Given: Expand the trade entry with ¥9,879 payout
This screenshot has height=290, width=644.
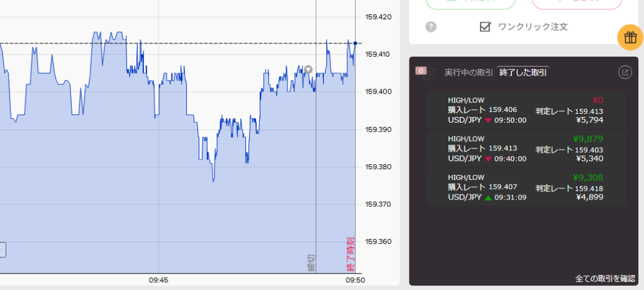Looking at the screenshot, I should (526, 148).
